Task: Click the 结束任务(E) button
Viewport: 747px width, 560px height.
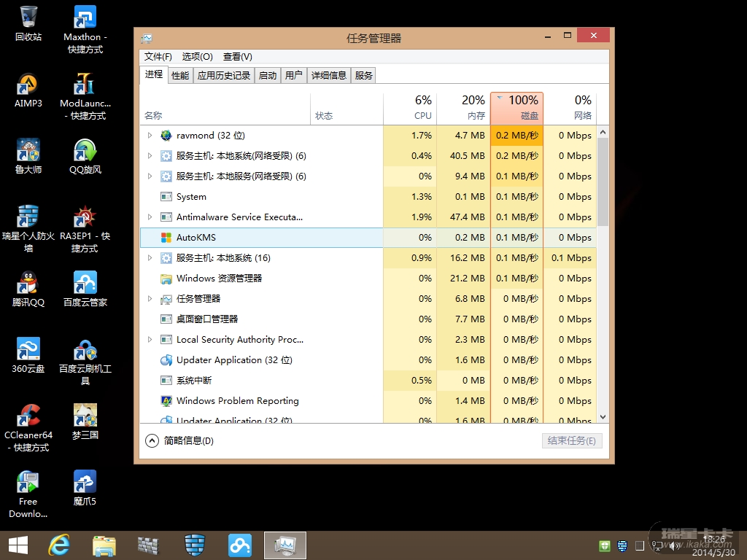Action: tap(572, 440)
